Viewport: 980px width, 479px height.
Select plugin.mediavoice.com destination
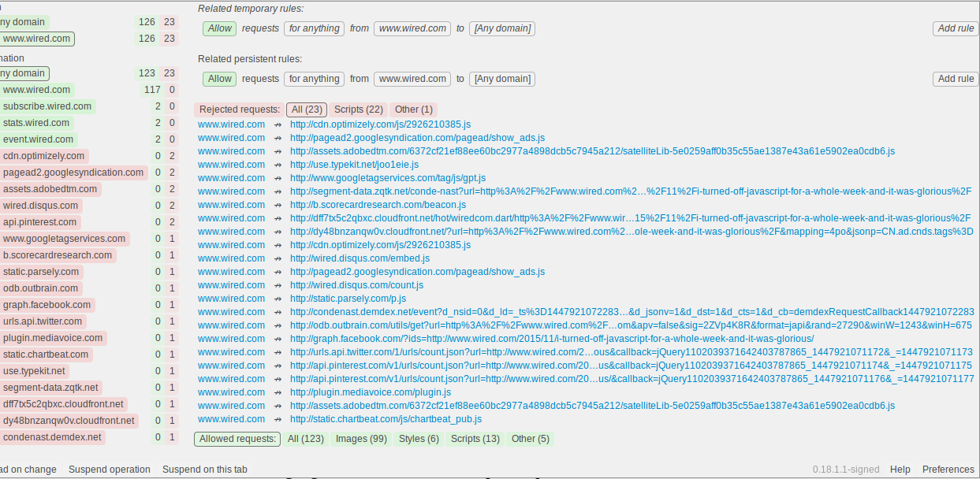[53, 338]
